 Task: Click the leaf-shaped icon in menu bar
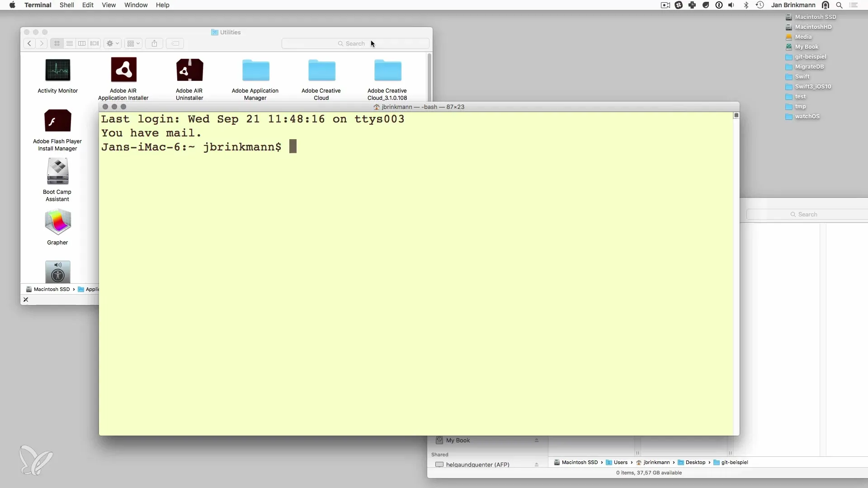(706, 5)
